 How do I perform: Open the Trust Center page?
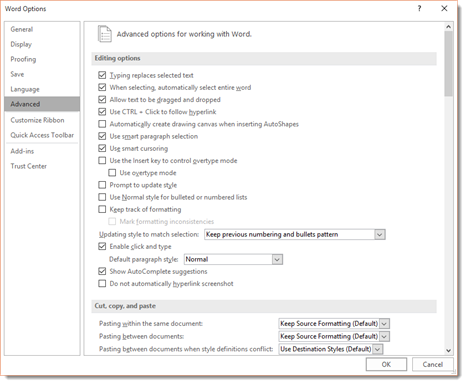coord(42,166)
